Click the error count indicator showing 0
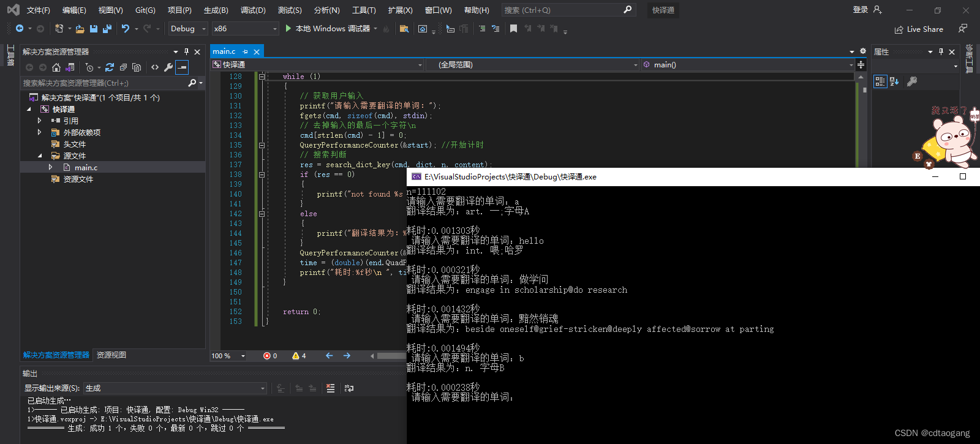Viewport: 980px width, 444px height. [270, 356]
